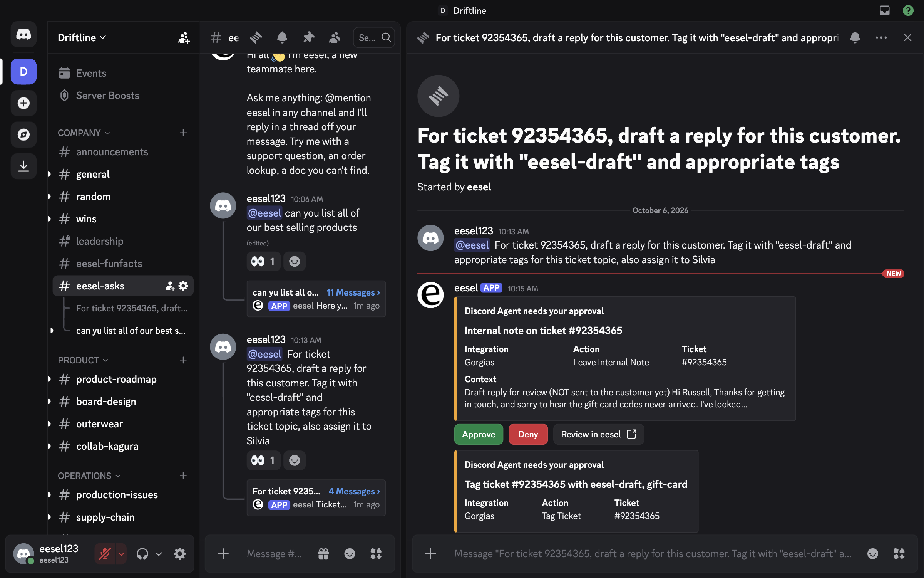Open user settings gear next to eesel123
This screenshot has height=578, width=924.
[180, 554]
